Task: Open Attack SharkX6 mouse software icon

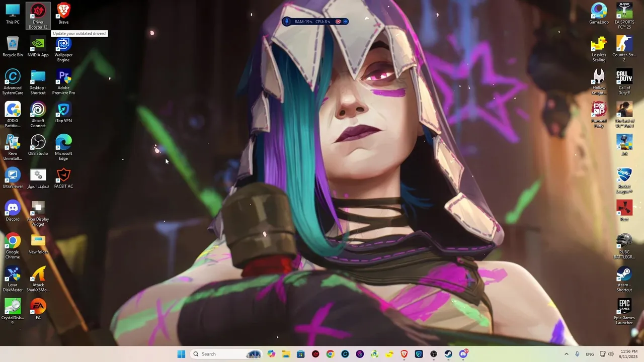Action: click(x=38, y=279)
